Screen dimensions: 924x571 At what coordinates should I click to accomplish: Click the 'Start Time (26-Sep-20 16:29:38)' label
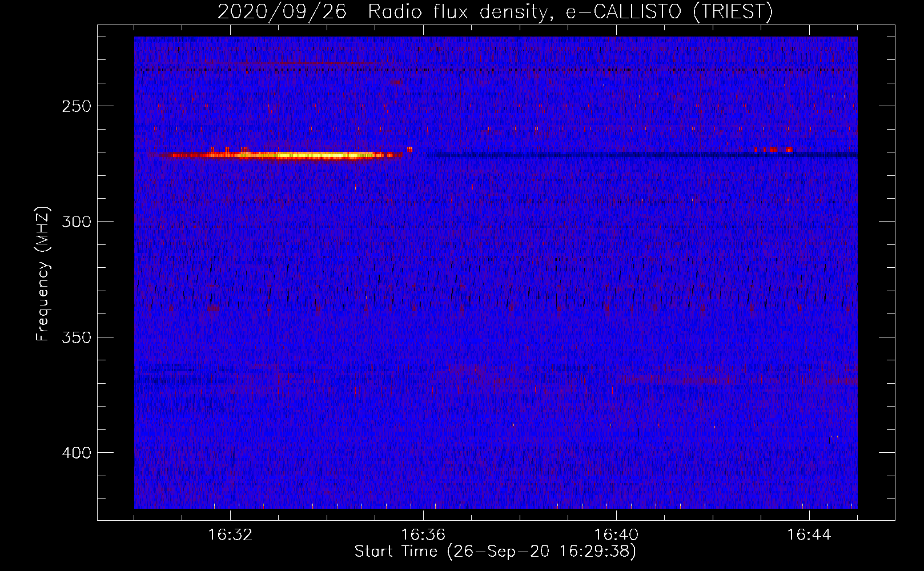495,552
